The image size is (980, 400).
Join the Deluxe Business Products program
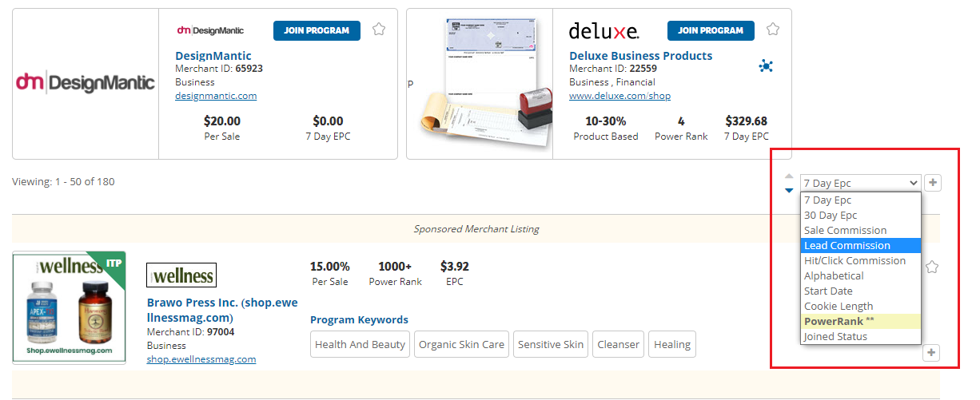711,30
